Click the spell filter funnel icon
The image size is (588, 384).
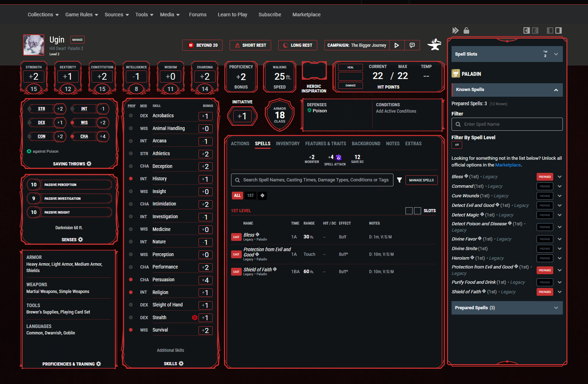click(x=399, y=180)
